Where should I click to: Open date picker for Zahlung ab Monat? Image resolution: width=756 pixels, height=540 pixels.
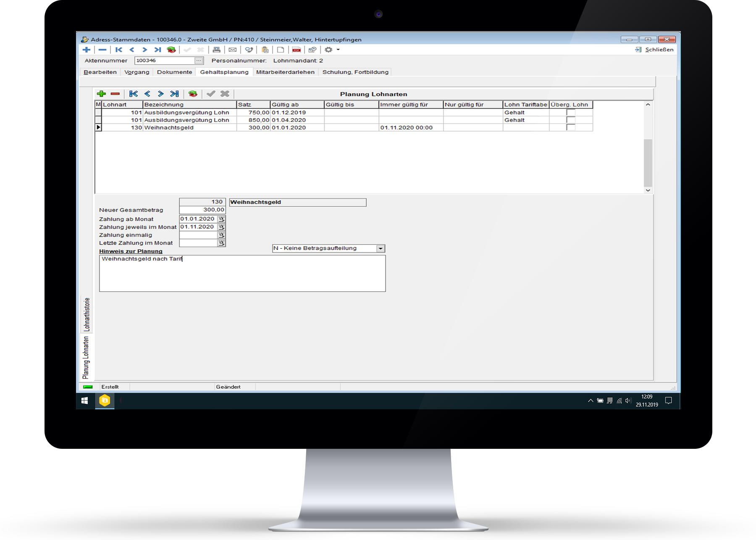click(x=221, y=219)
